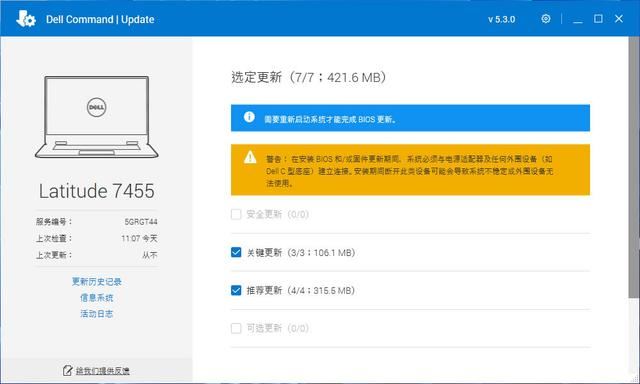The image size is (640, 384).
Task: Click the v 5.3.0 version text
Action: [501, 19]
